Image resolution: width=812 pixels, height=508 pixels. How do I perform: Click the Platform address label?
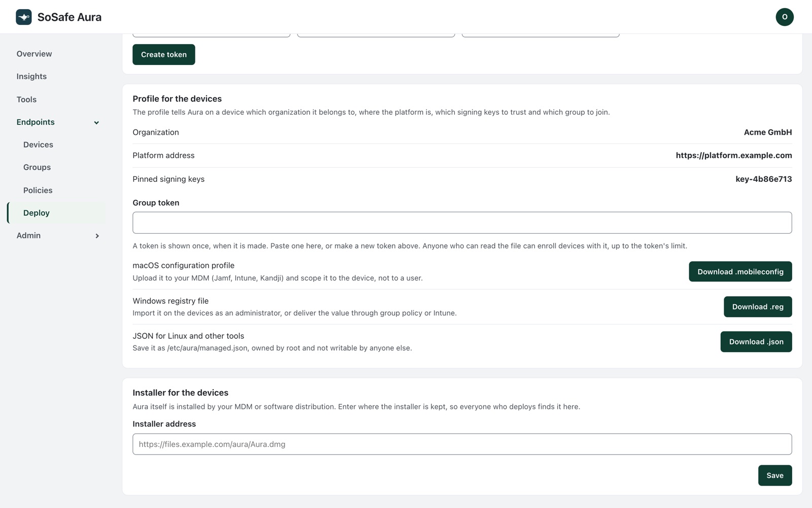[163, 155]
